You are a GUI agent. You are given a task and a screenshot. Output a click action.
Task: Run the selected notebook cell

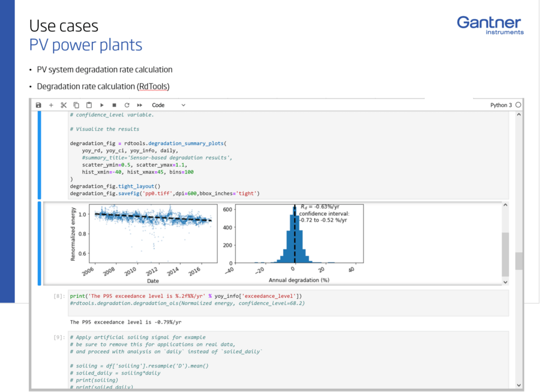101,105
